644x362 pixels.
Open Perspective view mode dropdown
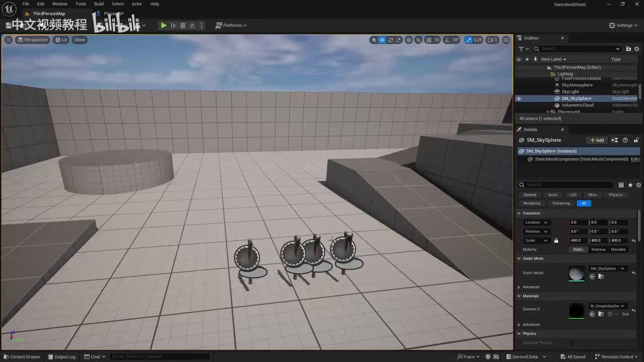(x=32, y=40)
